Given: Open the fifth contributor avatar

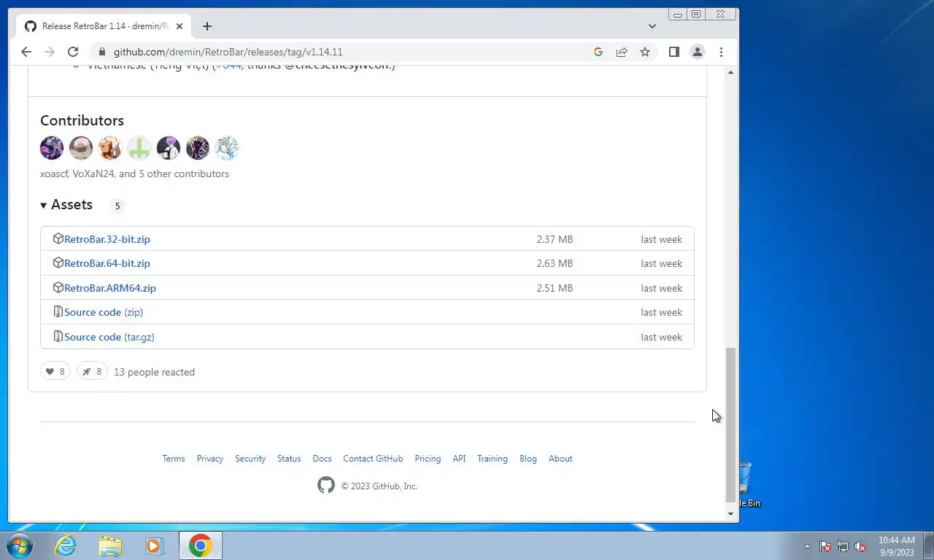Looking at the screenshot, I should pos(169,148).
